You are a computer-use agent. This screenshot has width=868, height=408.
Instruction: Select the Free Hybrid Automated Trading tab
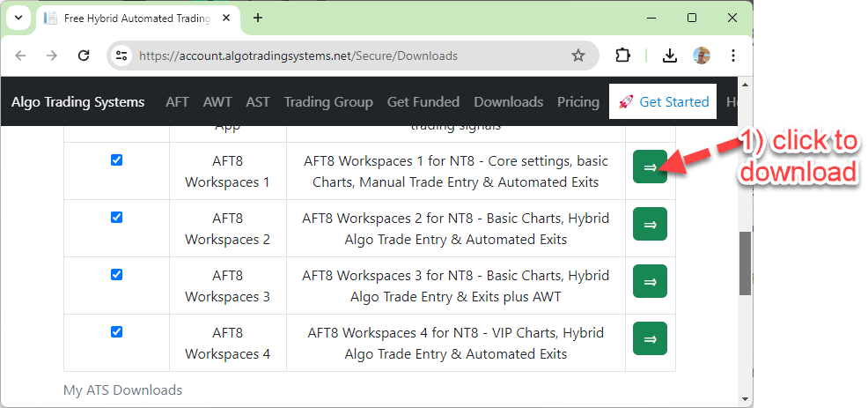[138, 19]
